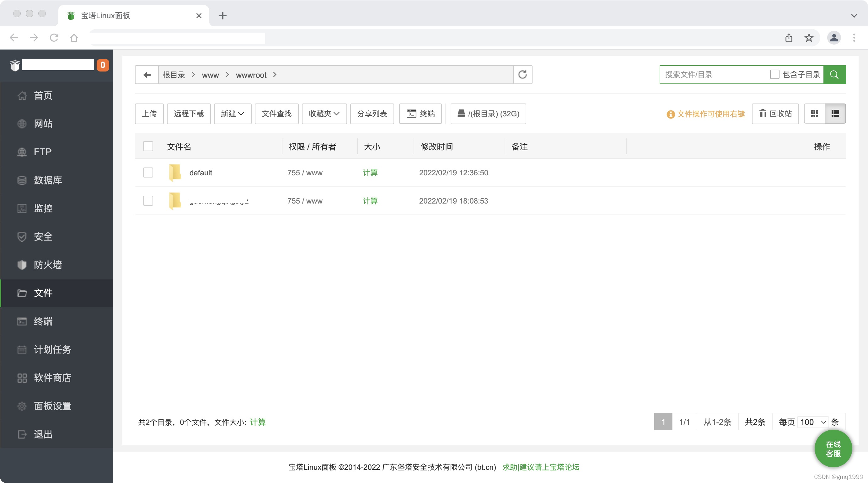
Task: Bookmark the page with the star icon
Action: (x=809, y=38)
